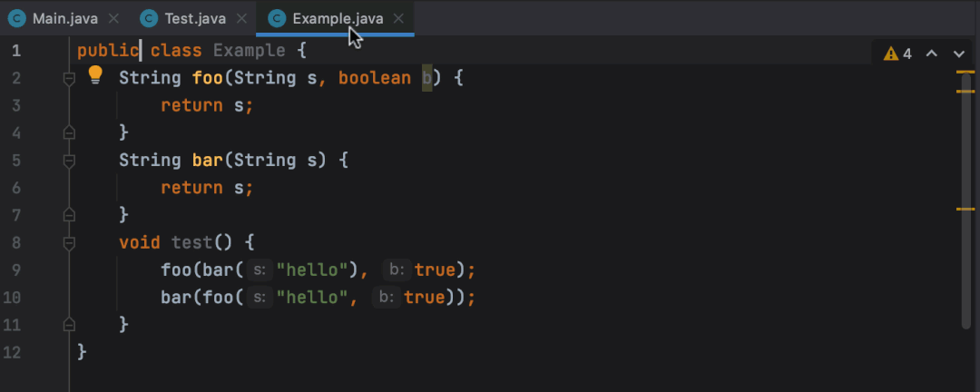The image size is (980, 392).
Task: Click the s: parameter hint on line 9
Action: pos(260,270)
